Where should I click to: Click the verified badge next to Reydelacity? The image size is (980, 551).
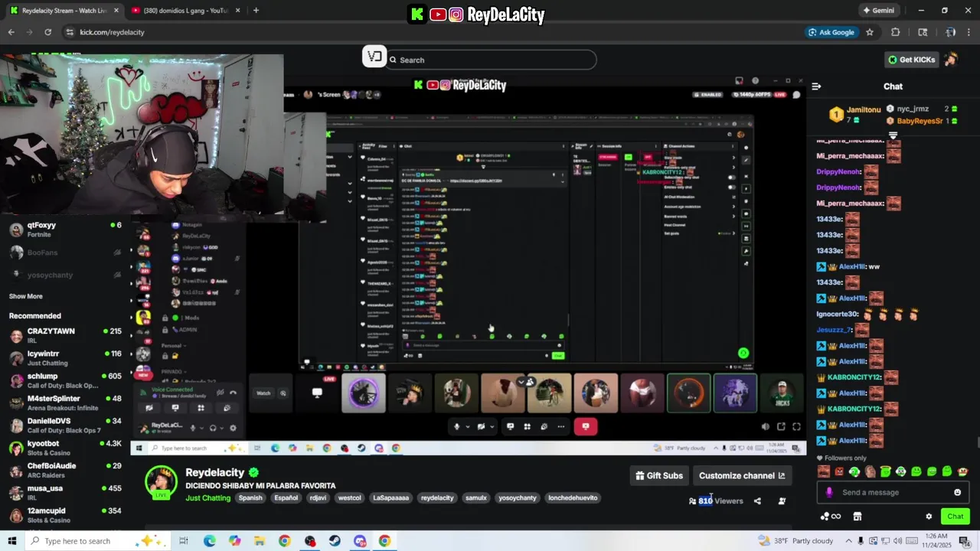(x=253, y=473)
